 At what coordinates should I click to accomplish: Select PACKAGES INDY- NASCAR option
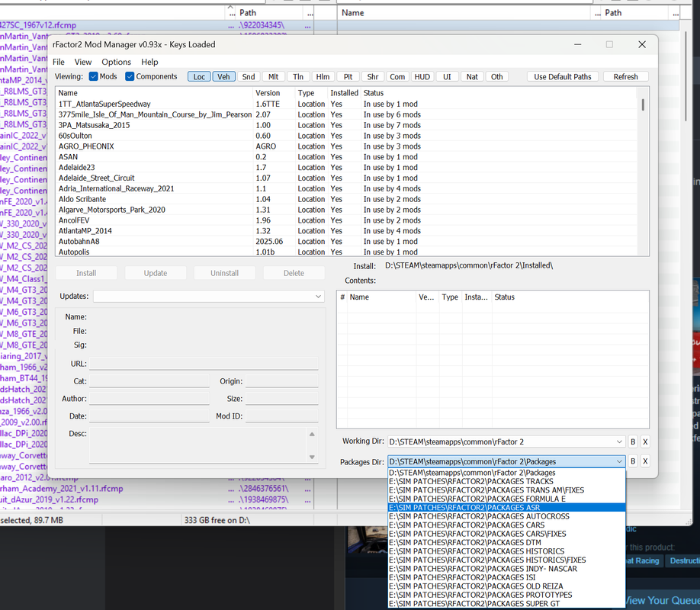[506, 569]
